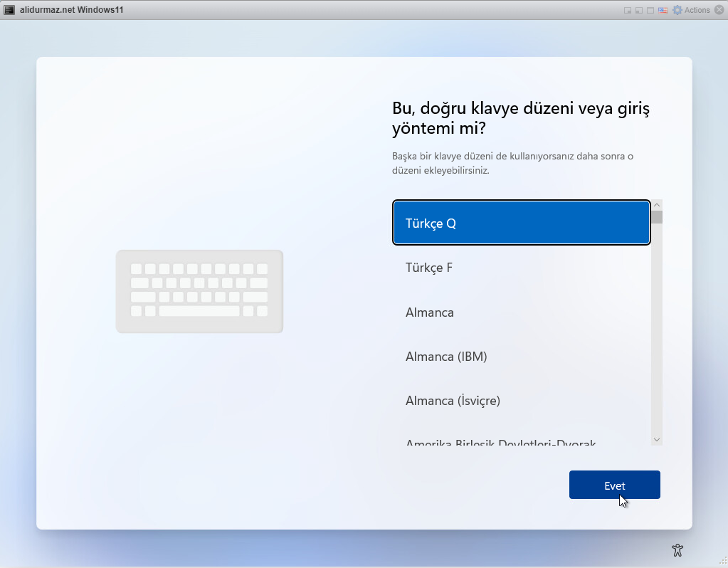Confirm the keyboard layout with the Evet button

(x=614, y=485)
